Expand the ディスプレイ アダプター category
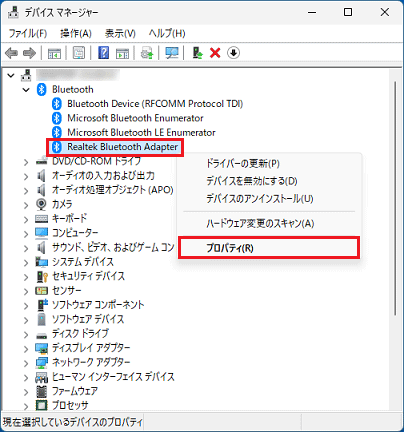404x432 pixels. pyautogui.click(x=26, y=348)
